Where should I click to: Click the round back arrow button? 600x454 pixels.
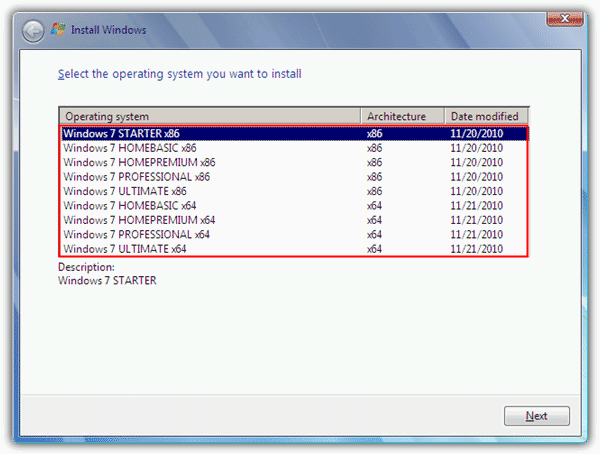(x=33, y=31)
